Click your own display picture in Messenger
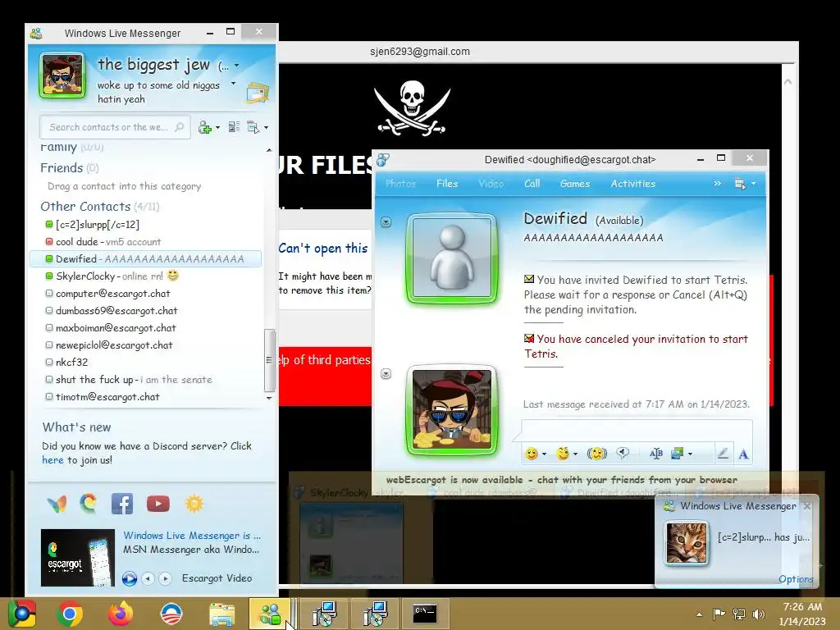The width and height of the screenshot is (840, 630). tap(62, 75)
